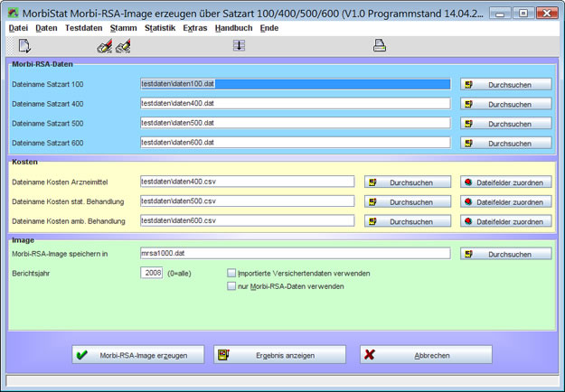Click the Berichtsjahr field showing 2008
Image resolution: width=565 pixels, height=392 pixels.
(x=152, y=272)
